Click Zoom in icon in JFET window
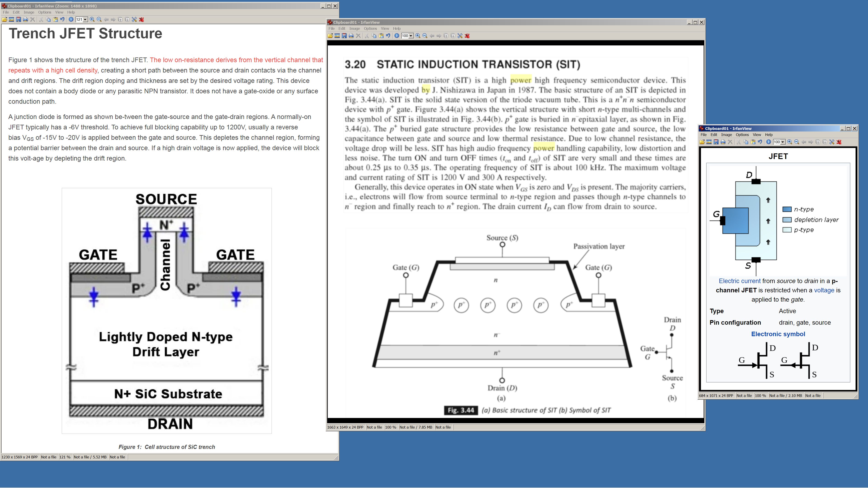Image resolution: width=868 pixels, height=488 pixels. (x=790, y=142)
